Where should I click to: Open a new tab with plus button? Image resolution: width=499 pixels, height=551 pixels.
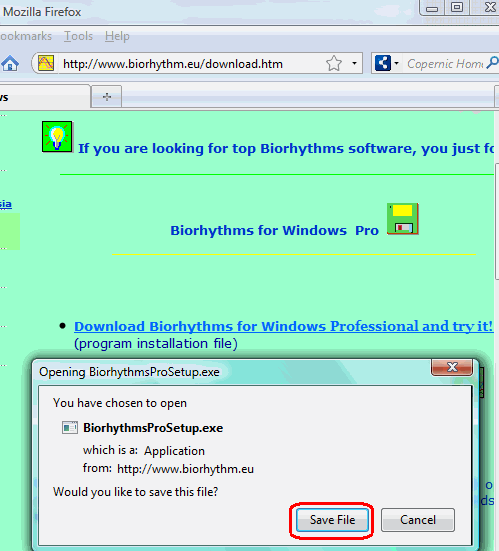[x=107, y=96]
